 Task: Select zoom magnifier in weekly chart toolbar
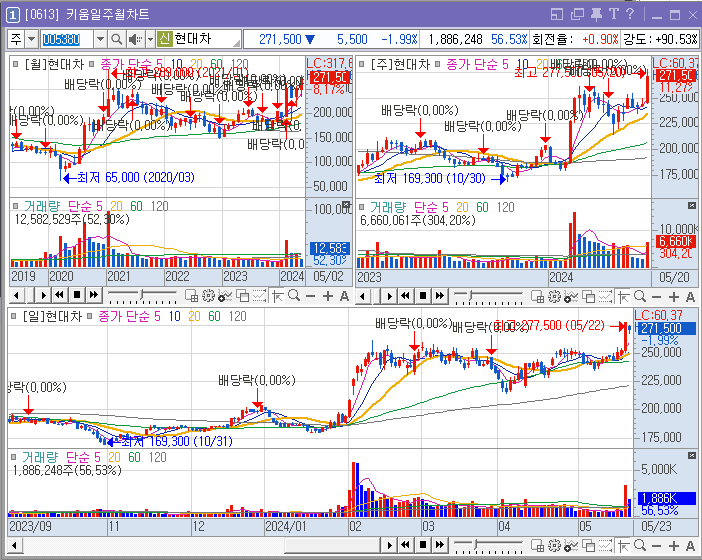pyautogui.click(x=640, y=296)
